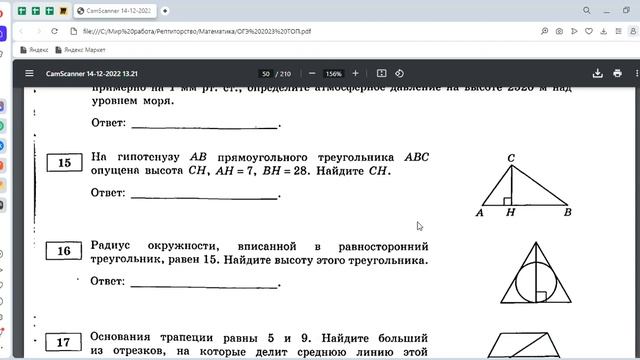Take a browser snapshot with the camera icon
The height and width of the screenshot is (360, 640).
coord(559,31)
